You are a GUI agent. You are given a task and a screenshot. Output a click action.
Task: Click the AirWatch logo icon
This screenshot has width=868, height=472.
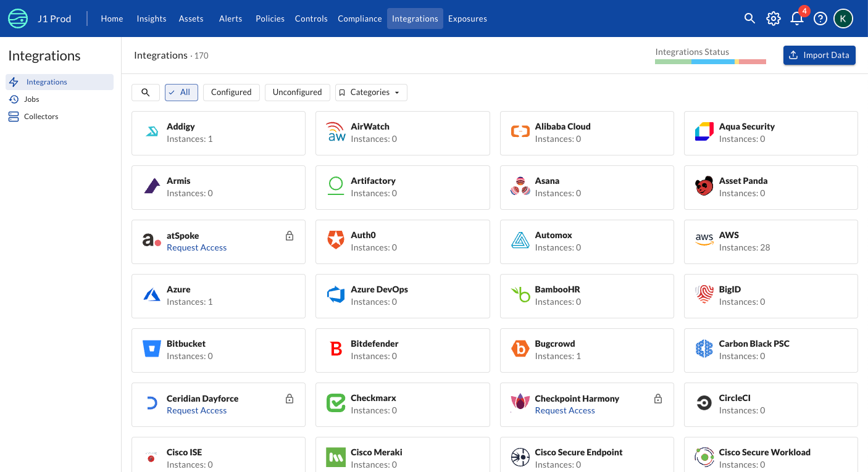click(x=336, y=132)
